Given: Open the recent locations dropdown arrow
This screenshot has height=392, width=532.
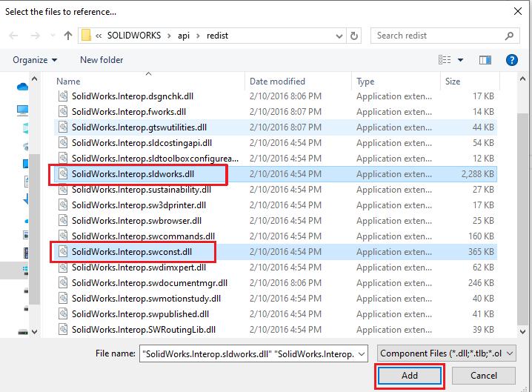Looking at the screenshot, I should [x=53, y=36].
